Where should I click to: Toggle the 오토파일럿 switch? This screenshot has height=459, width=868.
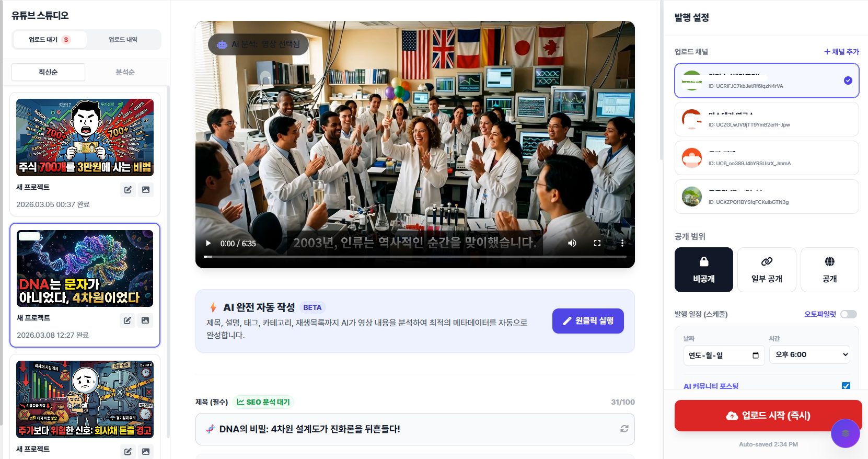pos(848,314)
